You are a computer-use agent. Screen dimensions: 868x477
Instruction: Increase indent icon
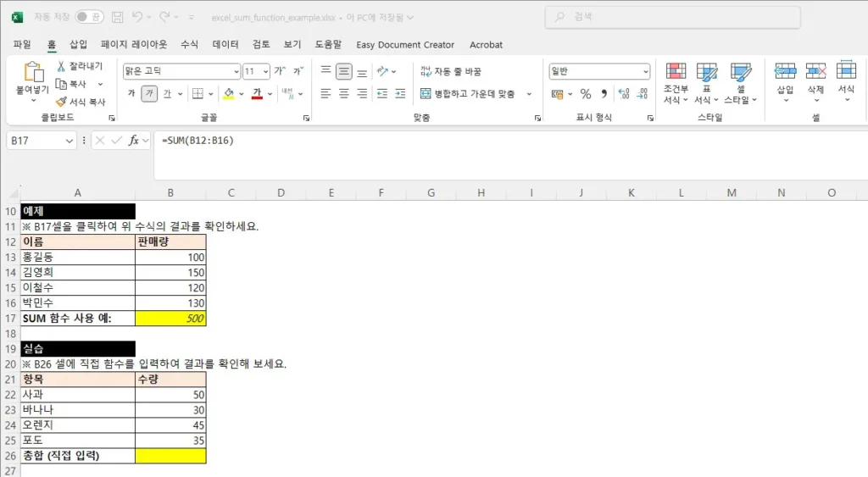400,93
